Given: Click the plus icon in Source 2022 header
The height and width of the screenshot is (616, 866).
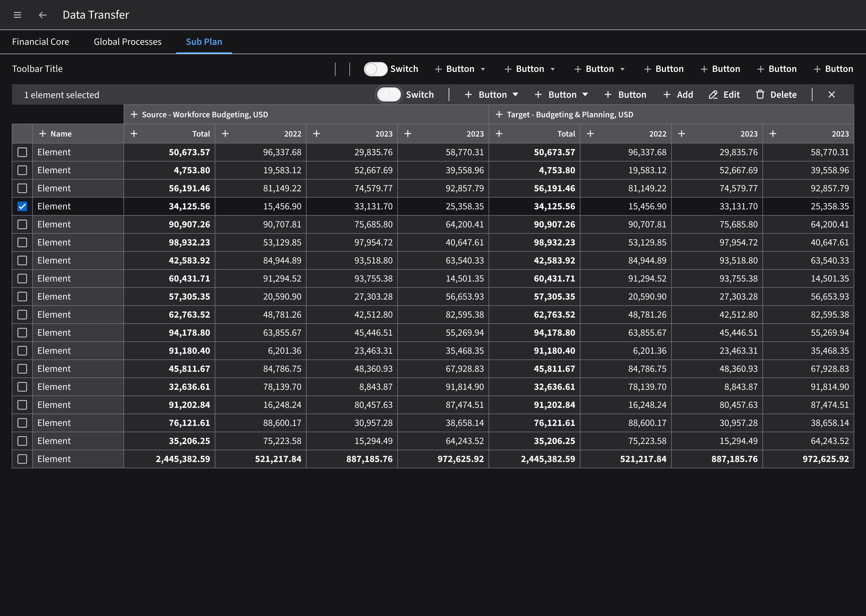Looking at the screenshot, I should click(225, 134).
